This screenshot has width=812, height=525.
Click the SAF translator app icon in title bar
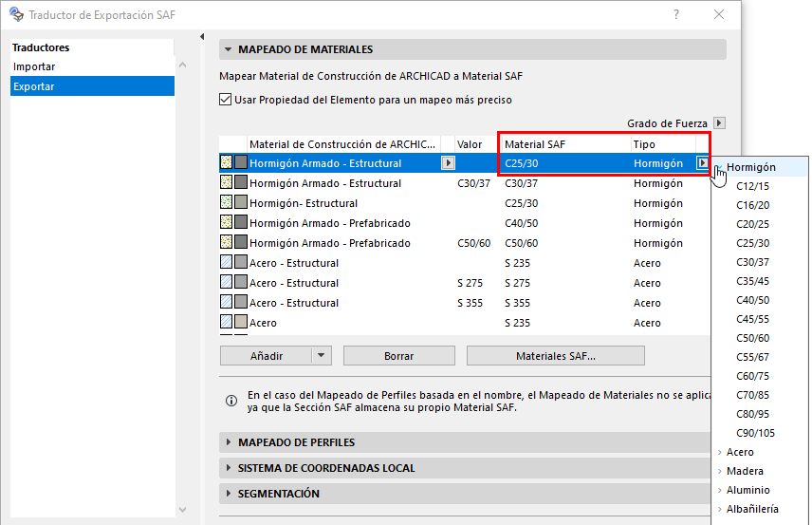16,14
